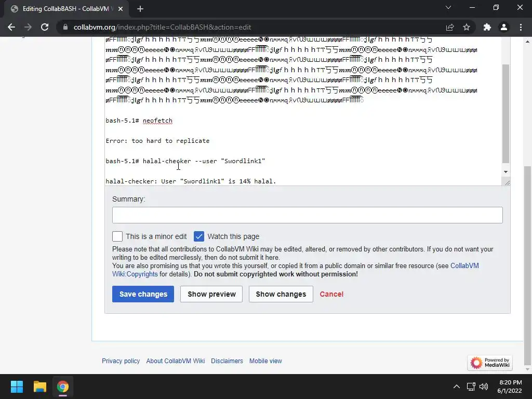The image size is (532, 399).
Task: Show hidden system tray icons
Action: [457, 387]
